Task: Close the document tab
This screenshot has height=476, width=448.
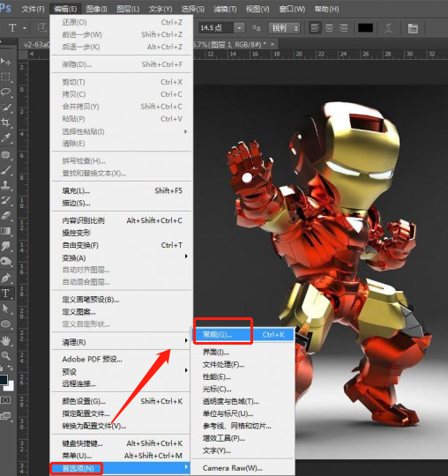Action: (x=273, y=44)
